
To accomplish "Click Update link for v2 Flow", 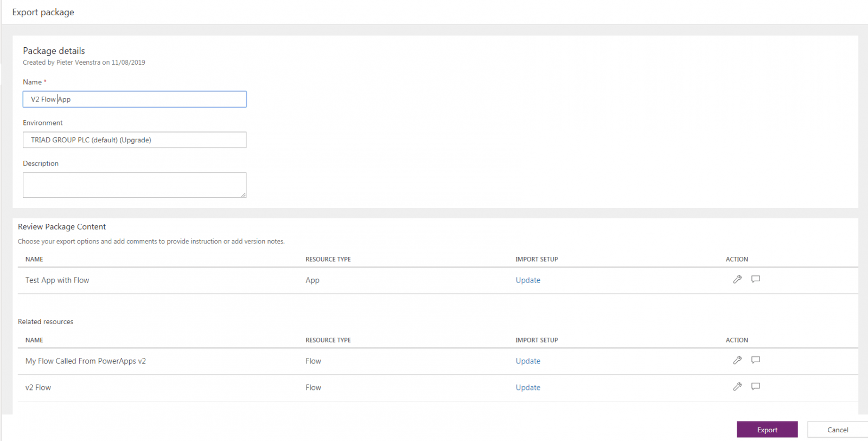I will pos(528,388).
